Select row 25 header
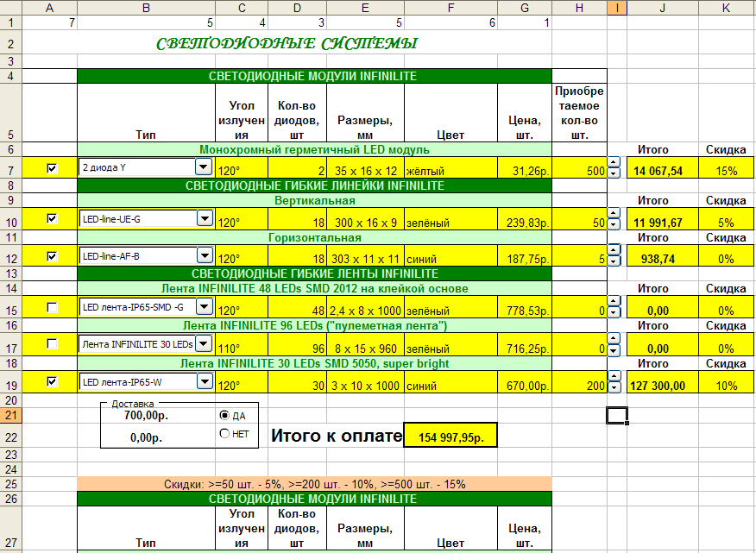Viewport: 756px width, 553px height. (x=10, y=484)
